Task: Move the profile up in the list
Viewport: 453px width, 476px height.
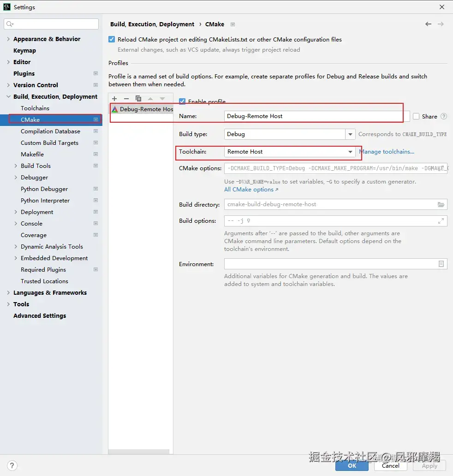Action: pos(150,99)
